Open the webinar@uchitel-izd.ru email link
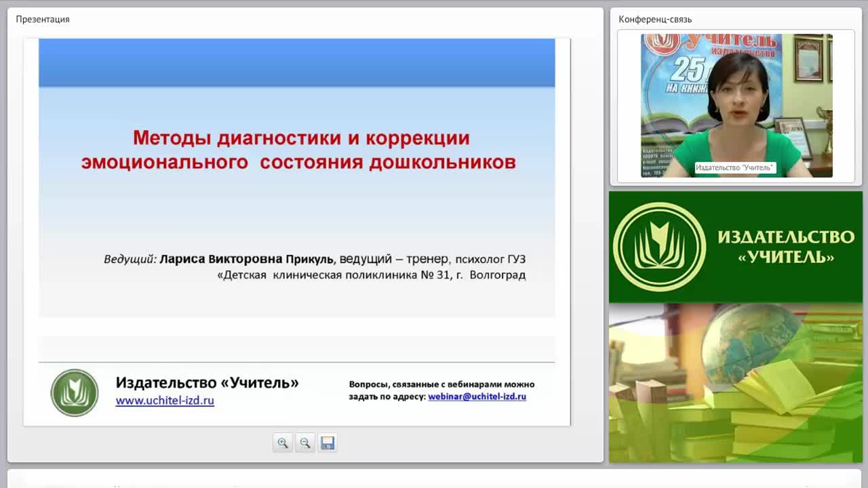The width and height of the screenshot is (868, 488). coord(477,396)
